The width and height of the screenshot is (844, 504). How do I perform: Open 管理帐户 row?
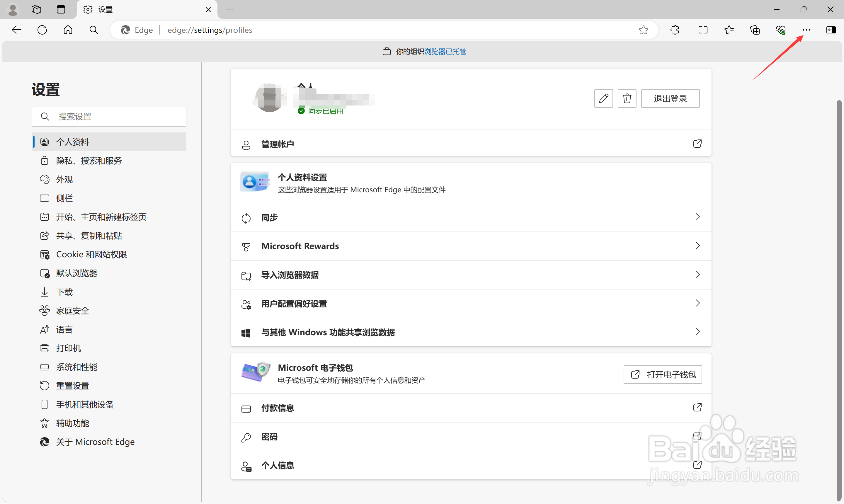[x=471, y=144]
